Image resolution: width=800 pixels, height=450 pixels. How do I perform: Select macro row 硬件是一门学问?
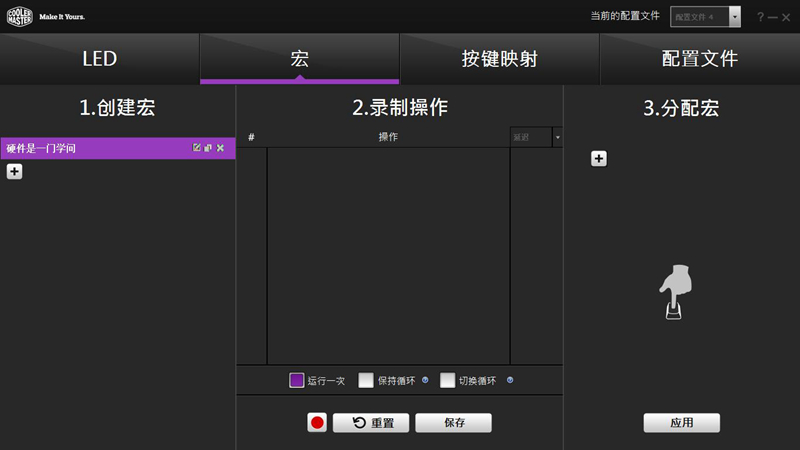coord(118,148)
